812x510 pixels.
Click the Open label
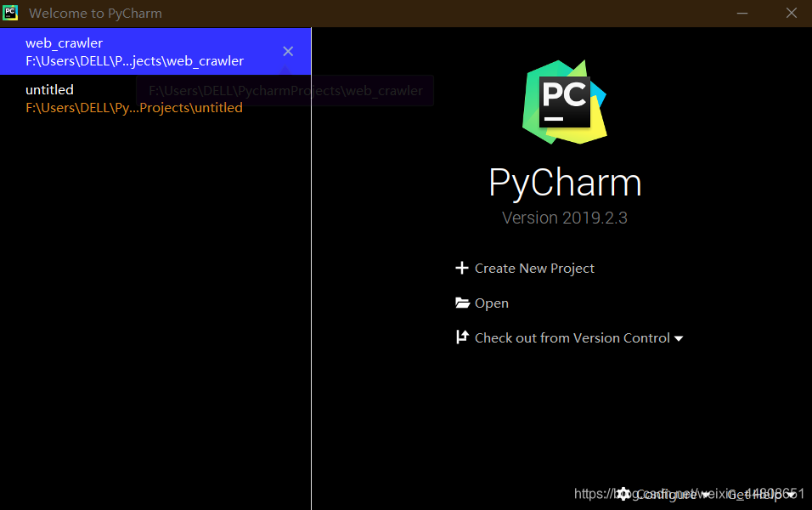492,303
